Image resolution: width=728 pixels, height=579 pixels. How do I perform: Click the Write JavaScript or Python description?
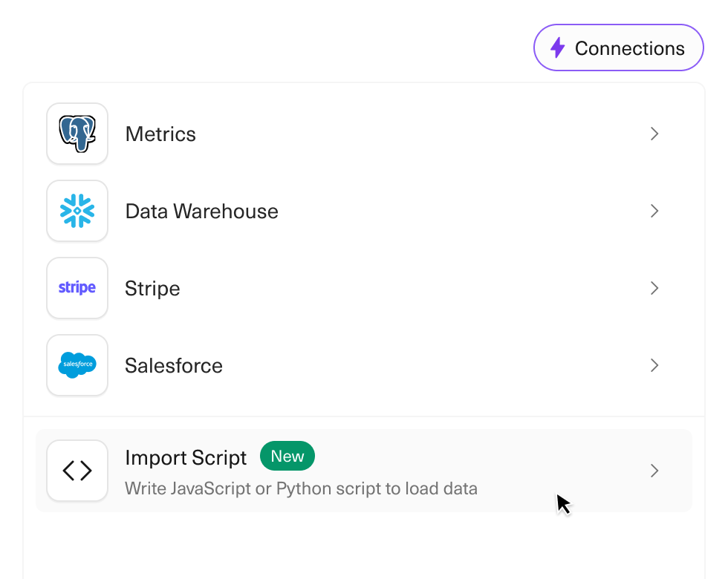pos(301,488)
